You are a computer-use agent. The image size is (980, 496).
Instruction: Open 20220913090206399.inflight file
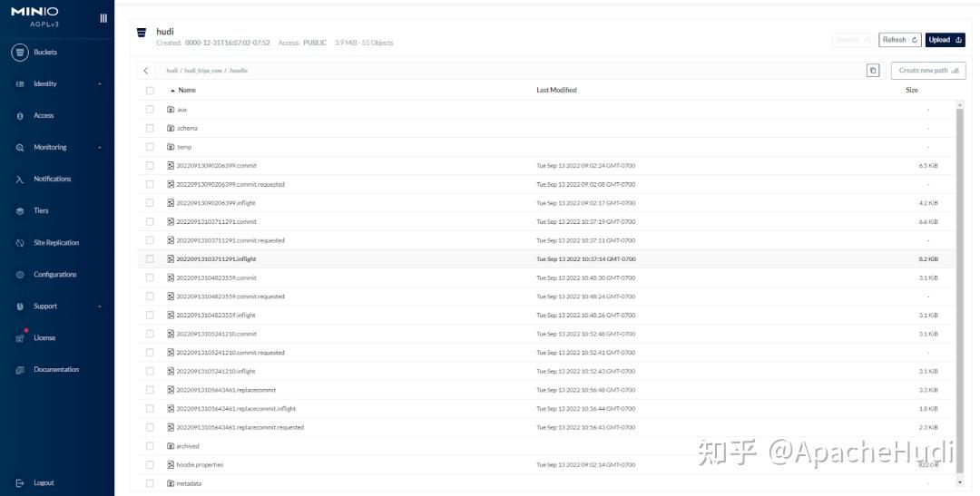click(x=216, y=203)
